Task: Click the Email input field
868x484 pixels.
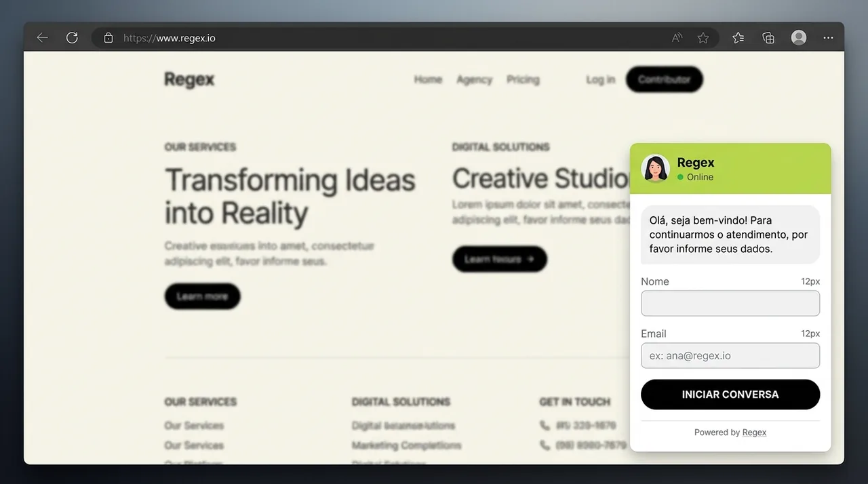Action: tap(730, 355)
